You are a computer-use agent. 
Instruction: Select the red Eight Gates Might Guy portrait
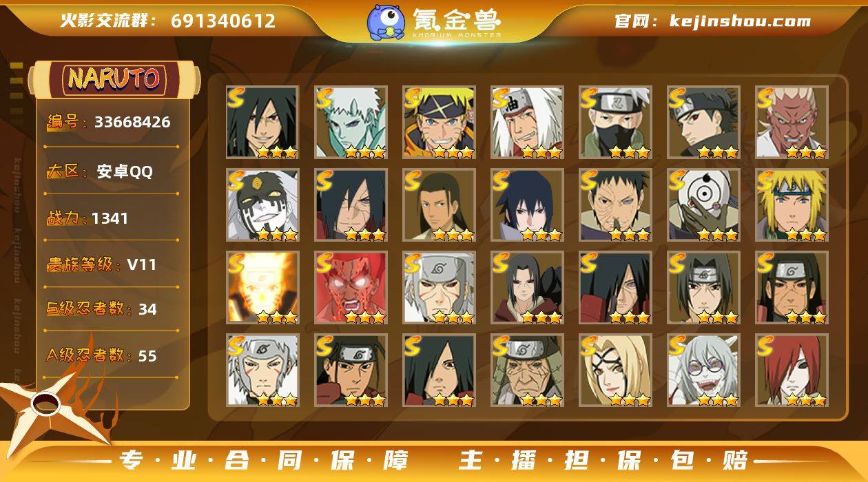coord(351,288)
